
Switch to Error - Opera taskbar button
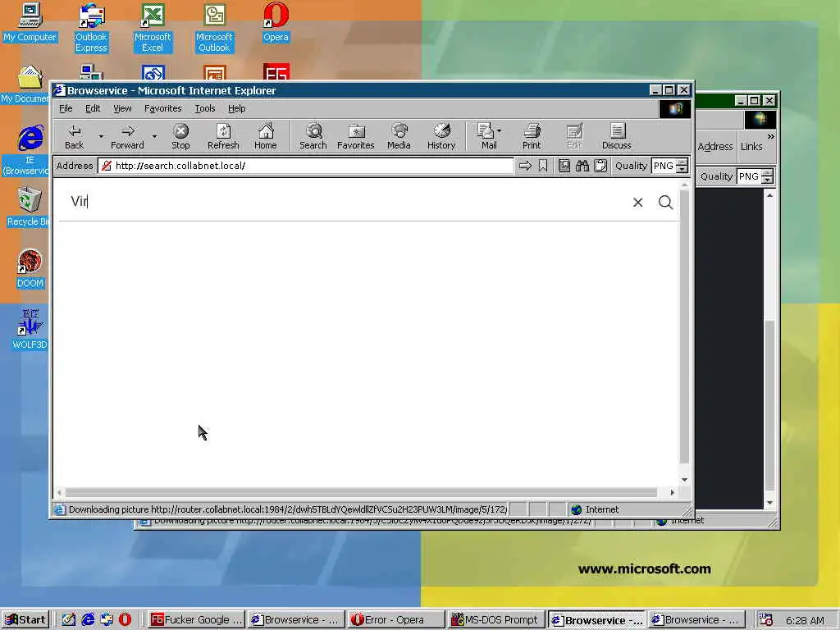pyautogui.click(x=395, y=620)
